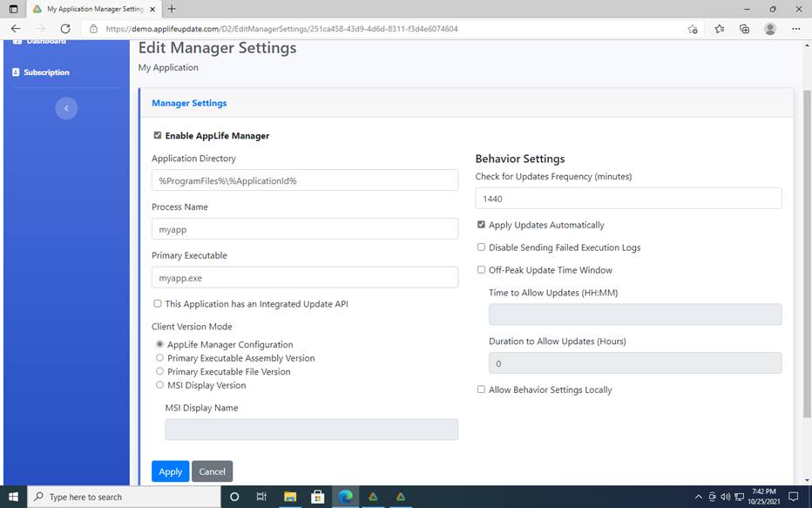
Task: Open Microsoft Store from the taskbar
Action: pyautogui.click(x=317, y=497)
